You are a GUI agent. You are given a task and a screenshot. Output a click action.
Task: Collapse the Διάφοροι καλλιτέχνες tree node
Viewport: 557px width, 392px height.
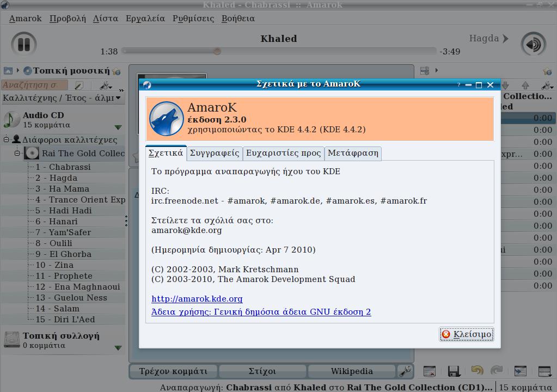[6, 139]
